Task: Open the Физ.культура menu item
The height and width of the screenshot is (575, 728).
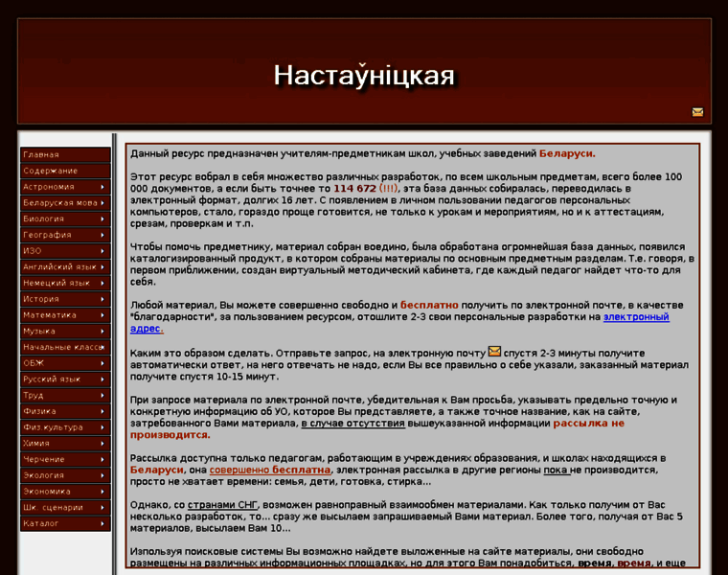Action: [65, 427]
